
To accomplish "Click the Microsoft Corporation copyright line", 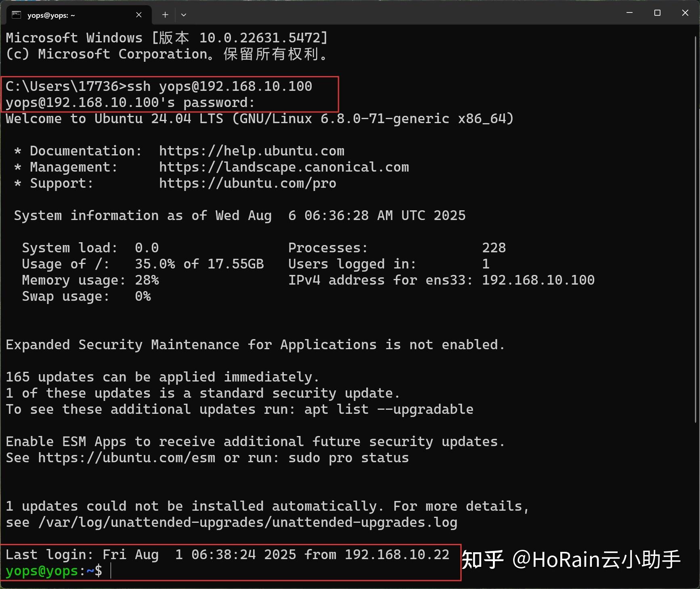I will (x=167, y=54).
